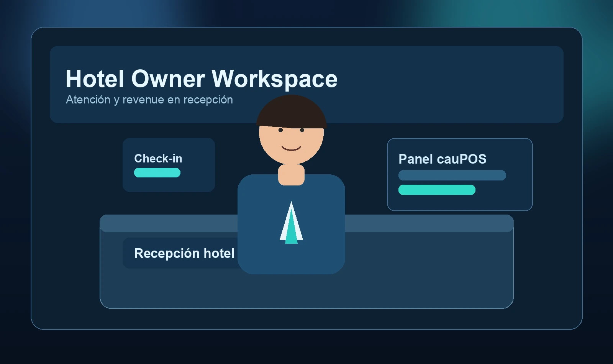Screen dimensions: 613x364
Task: Click the desk countertop right of receptionist
Action: (429, 223)
